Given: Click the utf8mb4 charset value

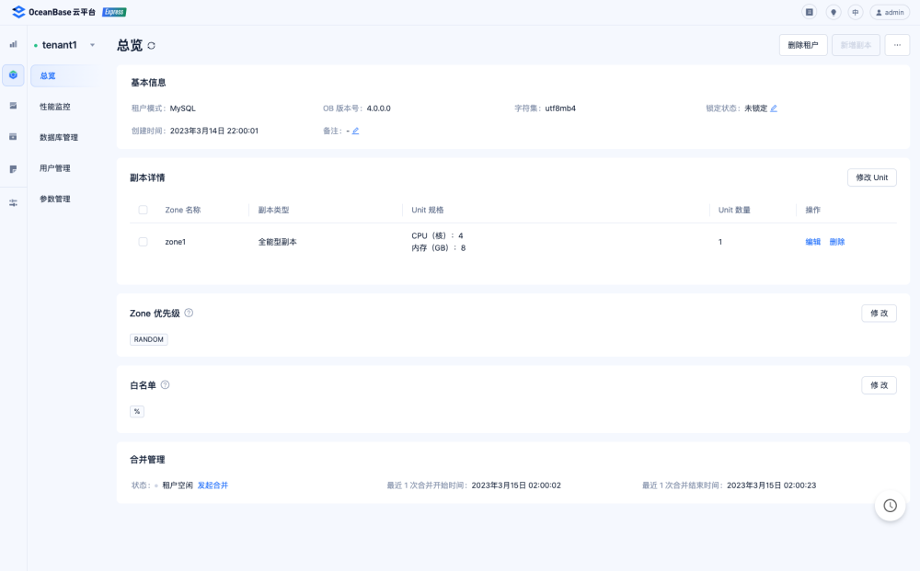Looking at the screenshot, I should (560, 108).
